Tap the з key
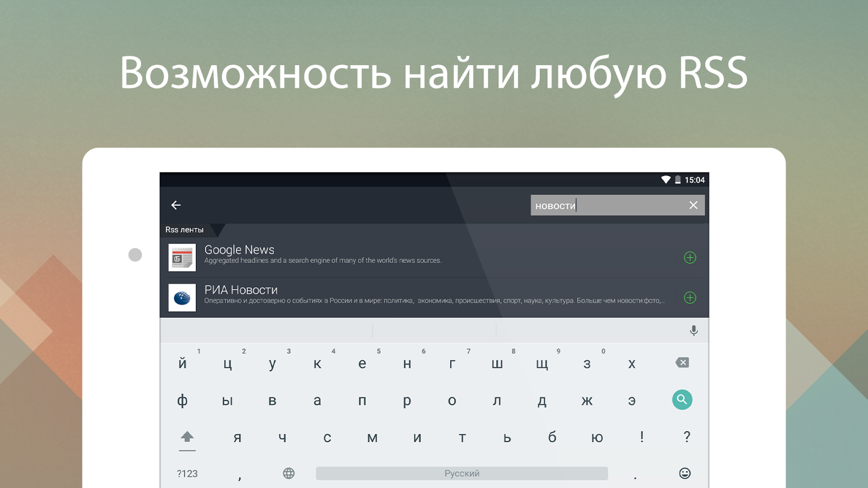Screen dimensions: 868x488 pyautogui.click(x=587, y=364)
